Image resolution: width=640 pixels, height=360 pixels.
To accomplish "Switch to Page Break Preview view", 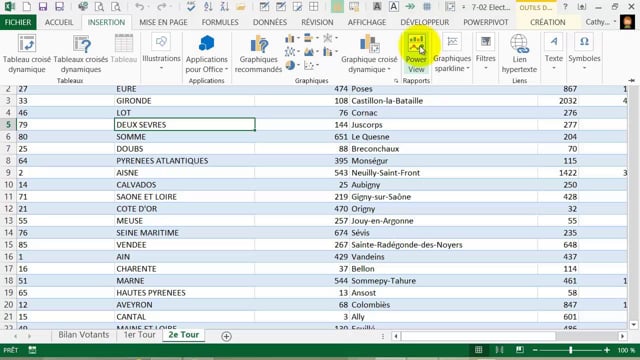I will [x=520, y=350].
